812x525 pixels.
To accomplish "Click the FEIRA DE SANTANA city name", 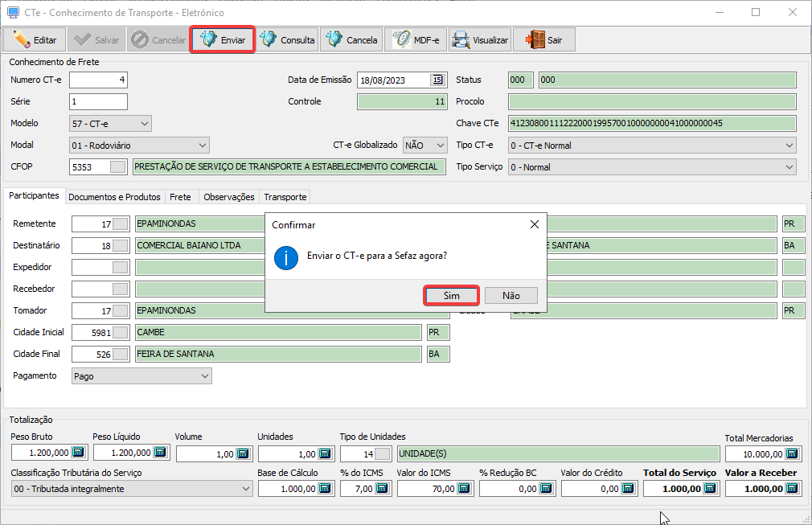I will 175,354.
